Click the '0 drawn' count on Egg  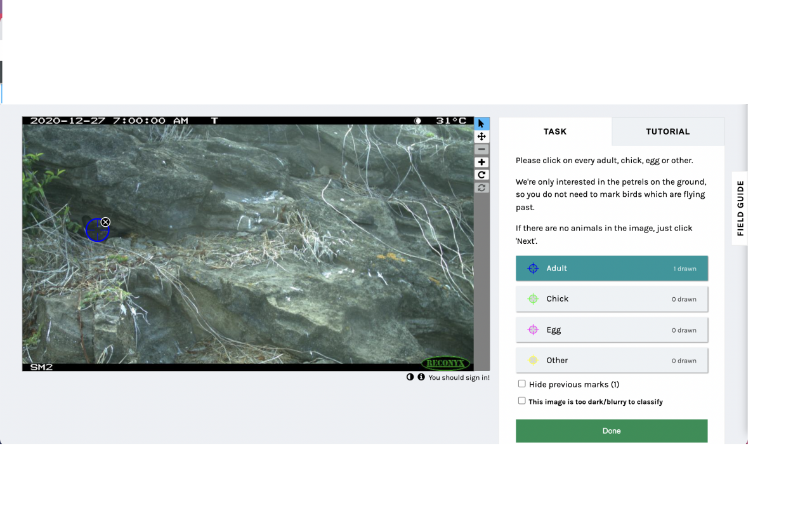pyautogui.click(x=684, y=330)
